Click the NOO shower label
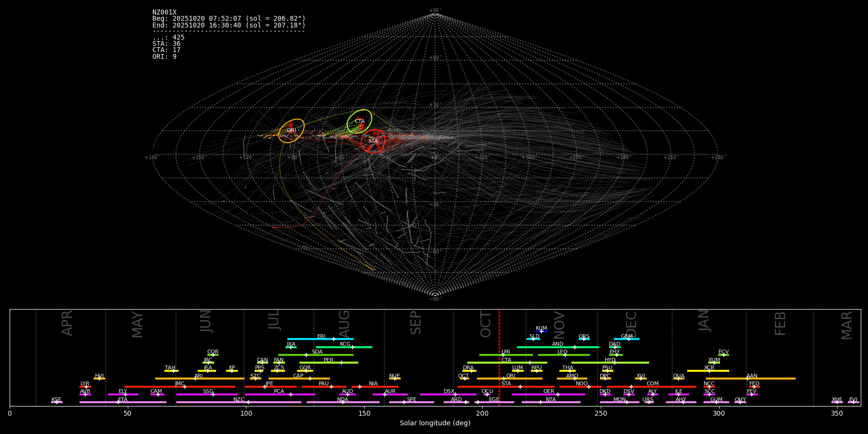The width and height of the screenshot is (868, 434). pyautogui.click(x=582, y=384)
